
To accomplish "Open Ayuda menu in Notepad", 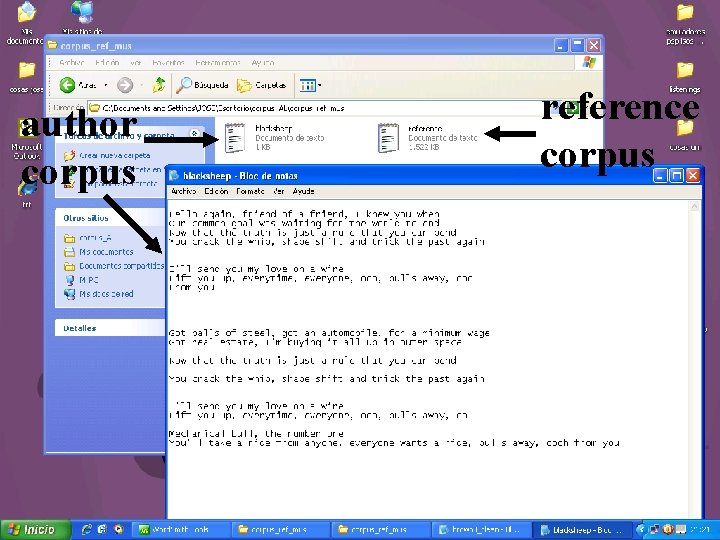I will pos(304,191).
